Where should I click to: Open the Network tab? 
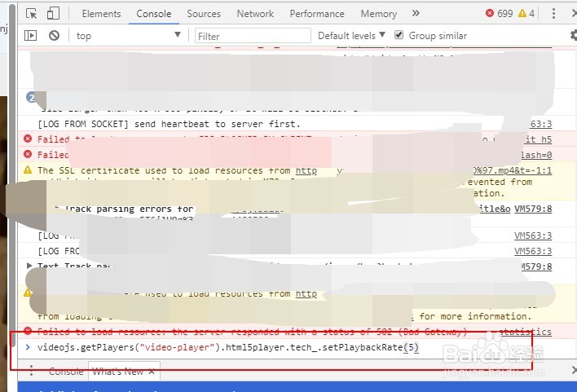255,14
